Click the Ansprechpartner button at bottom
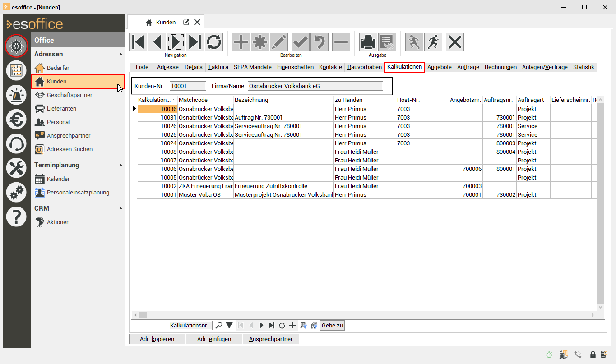Image resolution: width=616 pixels, height=364 pixels. pyautogui.click(x=271, y=339)
